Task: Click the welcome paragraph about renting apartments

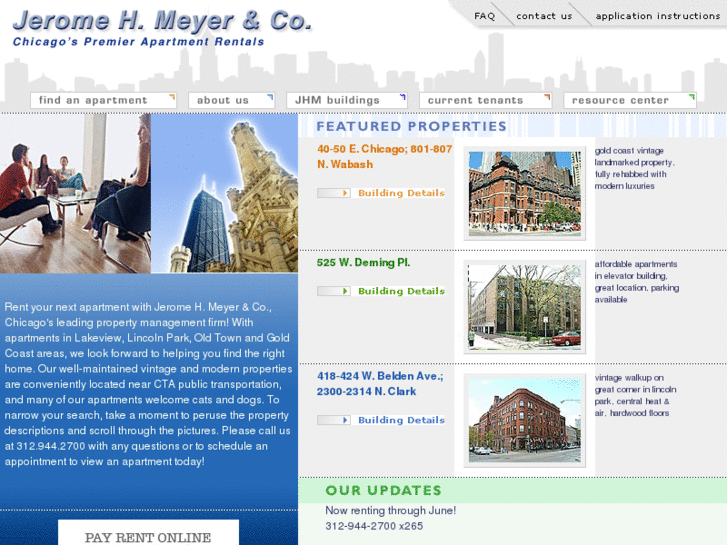Action: [148, 384]
